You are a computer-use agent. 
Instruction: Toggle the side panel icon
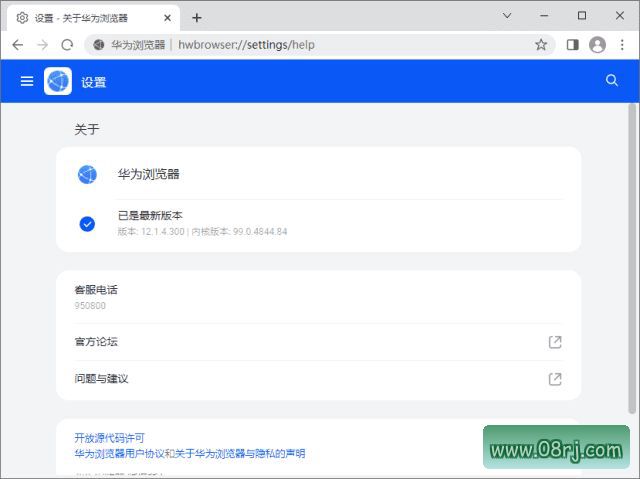point(573,44)
